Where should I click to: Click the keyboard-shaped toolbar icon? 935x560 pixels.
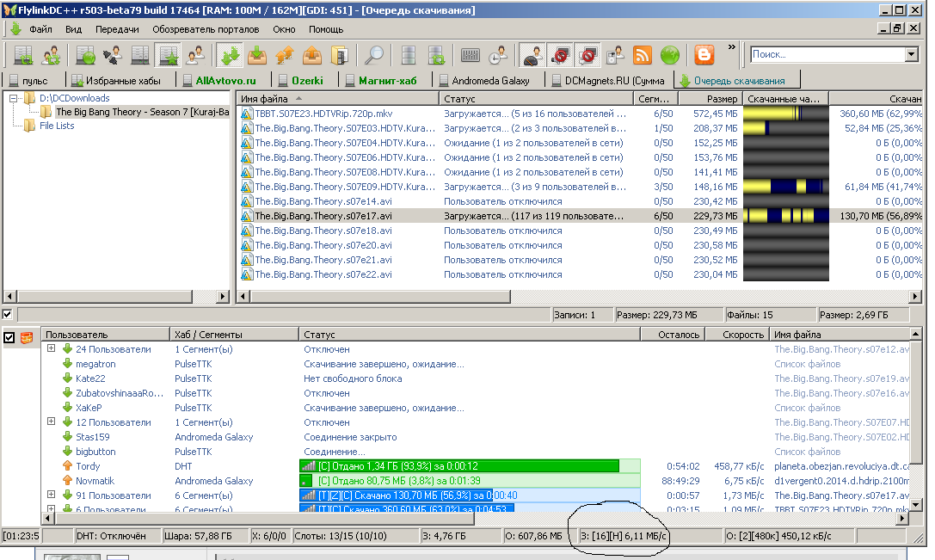pyautogui.click(x=470, y=56)
